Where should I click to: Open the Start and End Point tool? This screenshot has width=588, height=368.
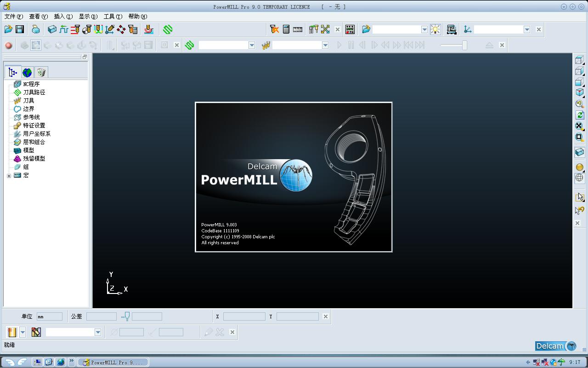[x=86, y=29]
